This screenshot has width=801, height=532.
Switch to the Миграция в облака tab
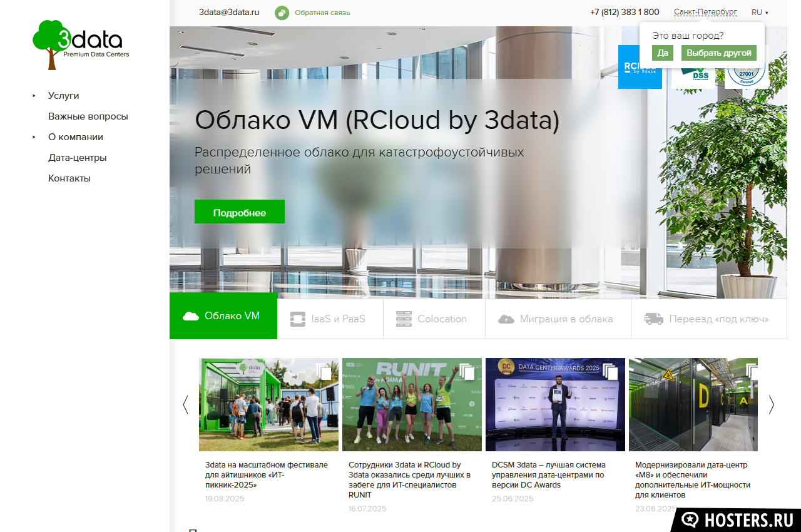tap(558, 319)
